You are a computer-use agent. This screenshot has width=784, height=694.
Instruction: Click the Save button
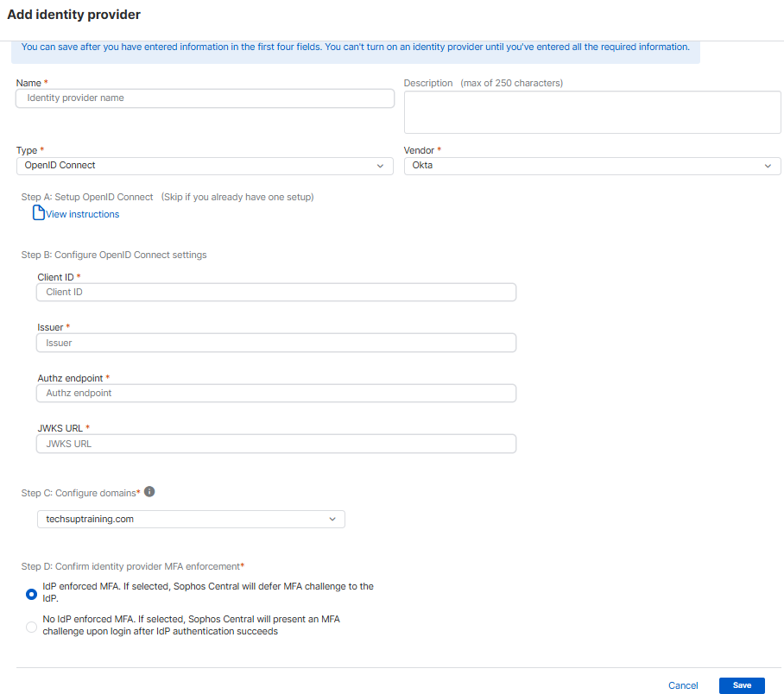tap(742, 685)
